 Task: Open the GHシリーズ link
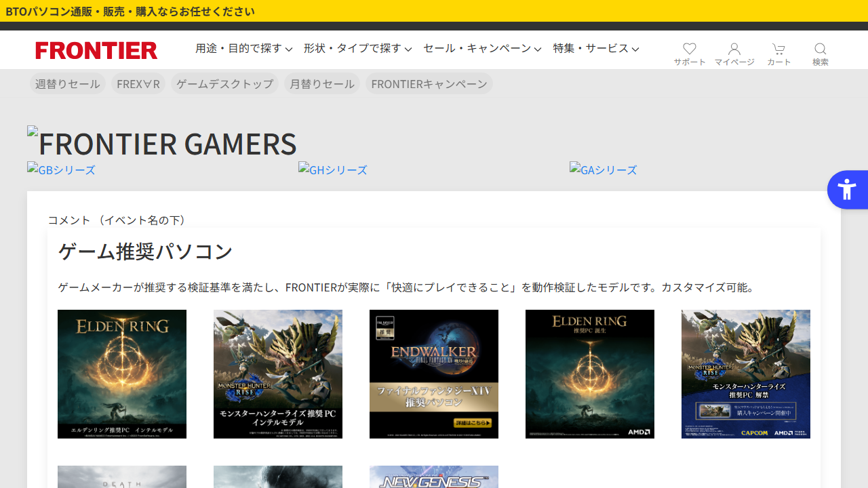pos(333,169)
